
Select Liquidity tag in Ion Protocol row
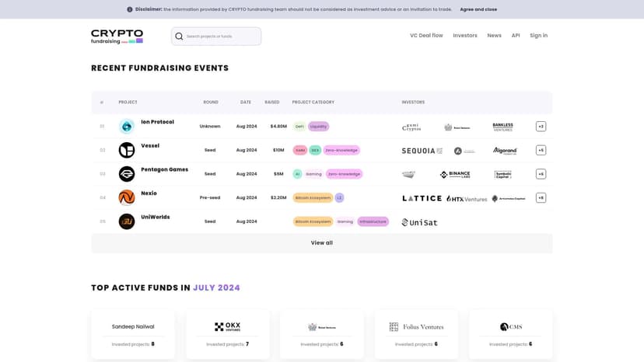(318, 127)
